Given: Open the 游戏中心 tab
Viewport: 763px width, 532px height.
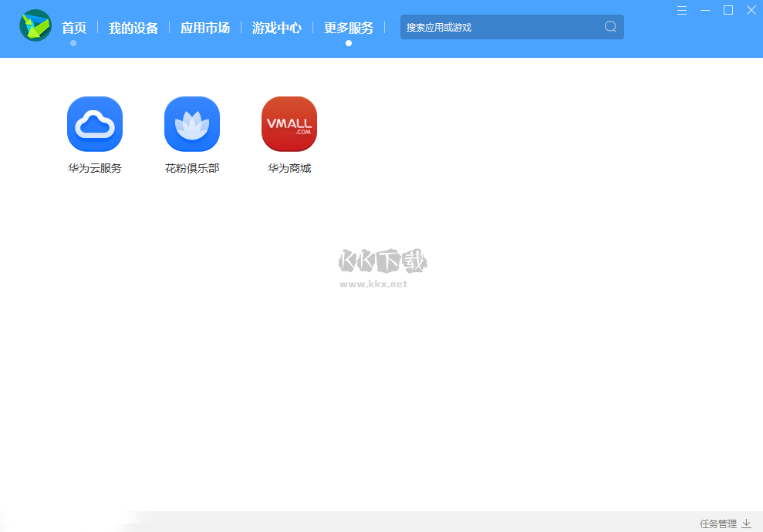Looking at the screenshot, I should (x=277, y=28).
